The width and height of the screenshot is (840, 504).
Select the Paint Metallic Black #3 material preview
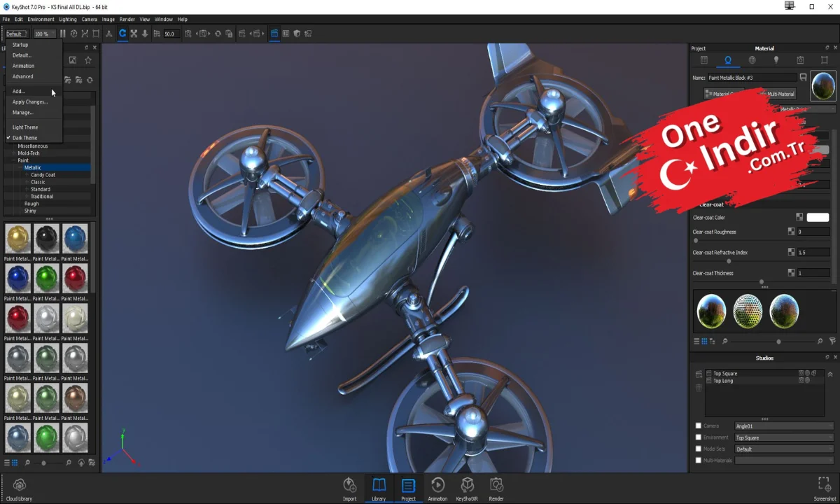point(823,85)
